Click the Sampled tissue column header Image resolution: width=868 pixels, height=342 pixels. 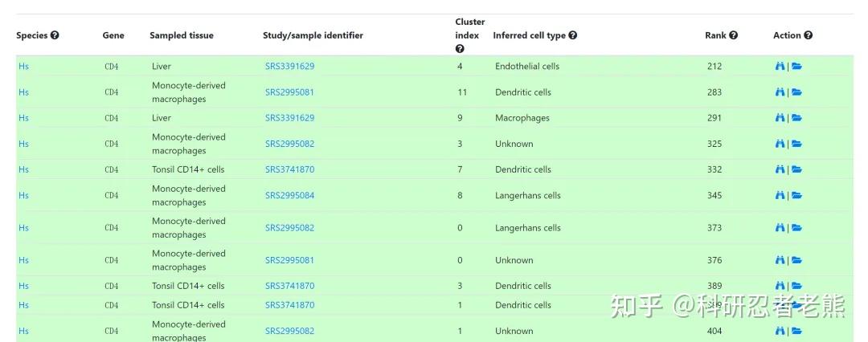click(x=182, y=35)
